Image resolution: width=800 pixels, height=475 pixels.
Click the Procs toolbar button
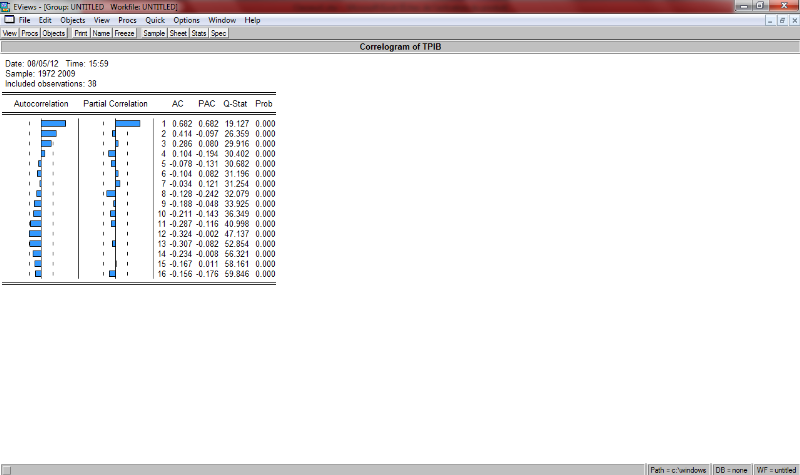click(x=30, y=33)
